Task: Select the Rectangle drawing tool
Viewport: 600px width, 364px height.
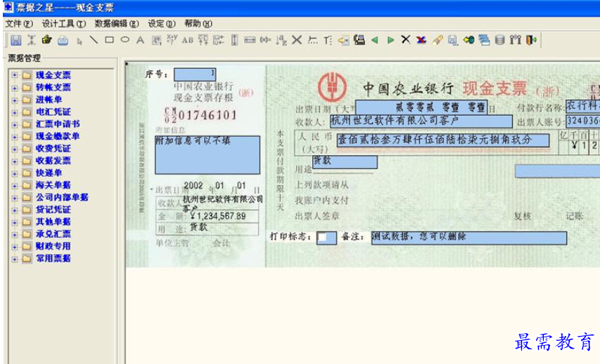Action: click(109, 40)
